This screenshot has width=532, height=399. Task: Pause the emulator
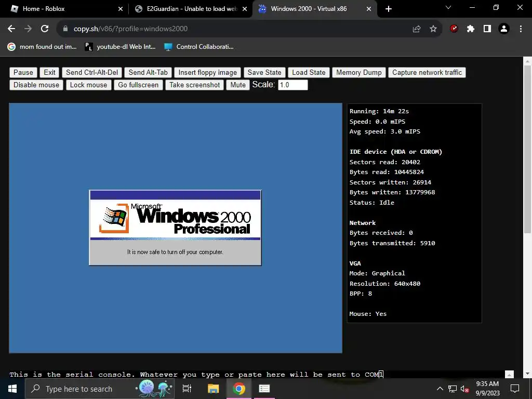coord(23,72)
